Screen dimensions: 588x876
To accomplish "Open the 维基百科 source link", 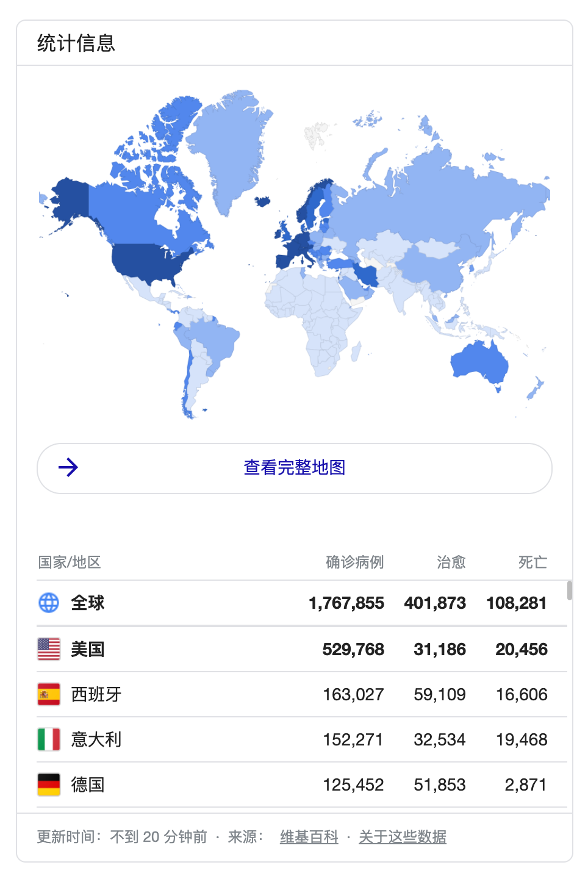I will pos(308,837).
